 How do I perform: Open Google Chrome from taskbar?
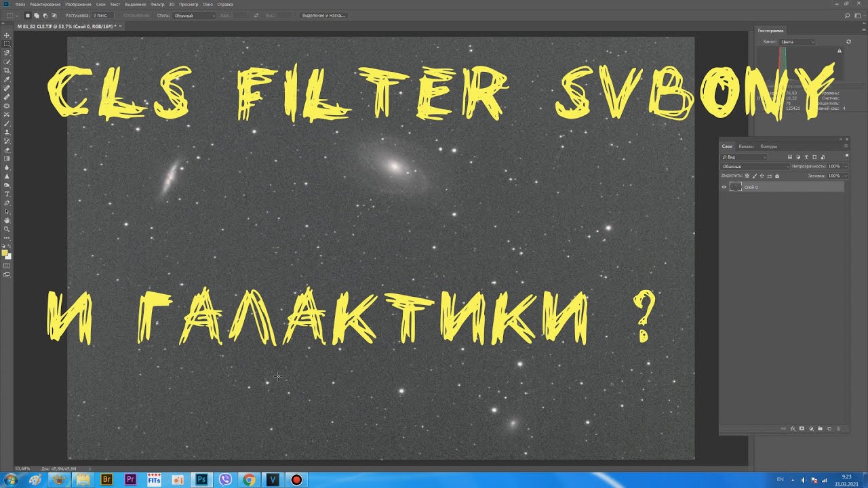(x=249, y=479)
